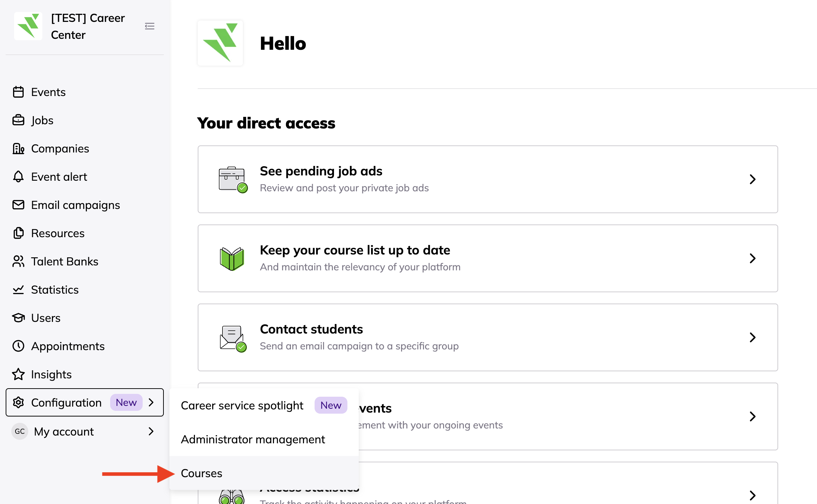Click the Events calendar icon in sidebar
The width and height of the screenshot is (817, 504).
click(18, 92)
